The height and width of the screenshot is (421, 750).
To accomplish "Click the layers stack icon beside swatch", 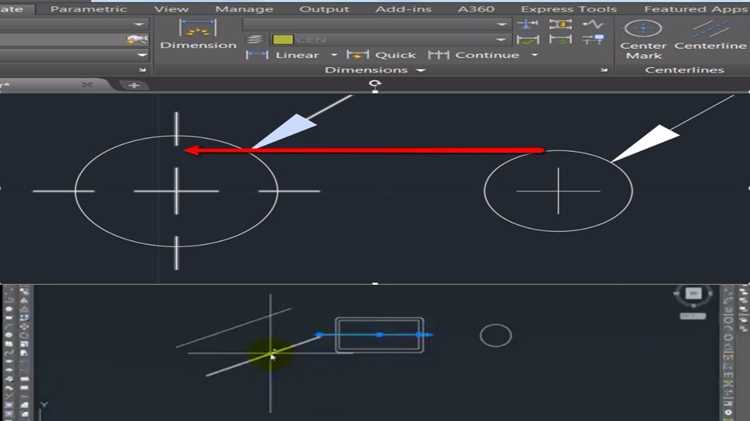I will (x=255, y=39).
